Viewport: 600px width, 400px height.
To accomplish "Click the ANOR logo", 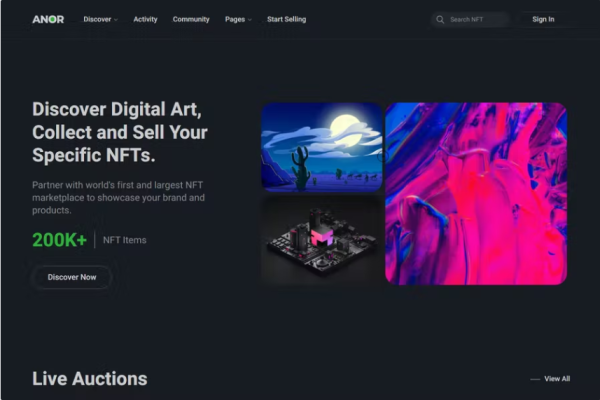I will point(48,19).
